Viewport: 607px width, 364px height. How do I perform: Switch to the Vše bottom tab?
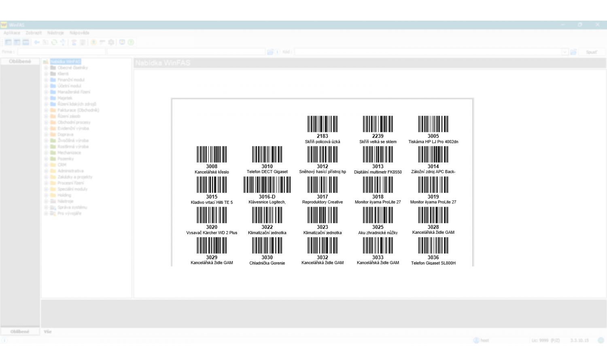pyautogui.click(x=48, y=332)
